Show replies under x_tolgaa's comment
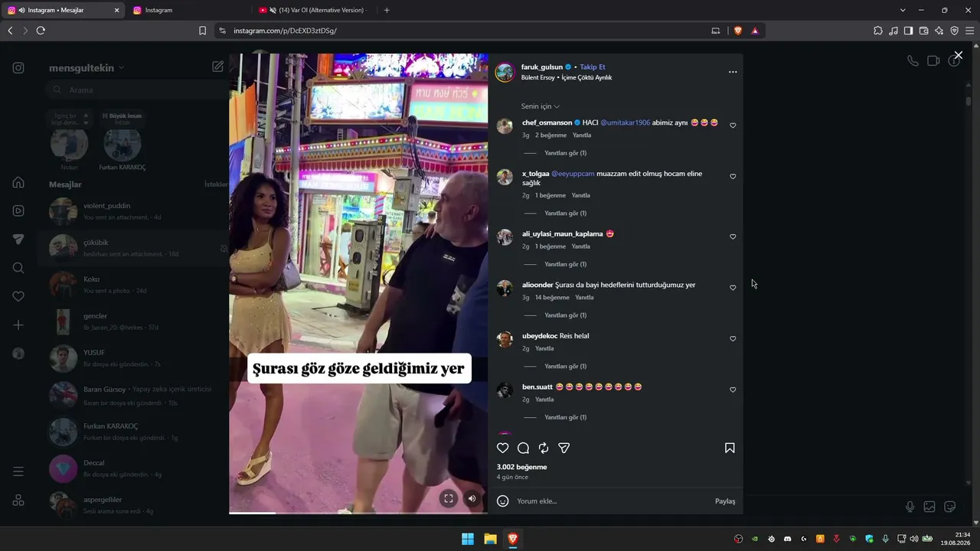Image resolution: width=980 pixels, height=551 pixels. 565,214
